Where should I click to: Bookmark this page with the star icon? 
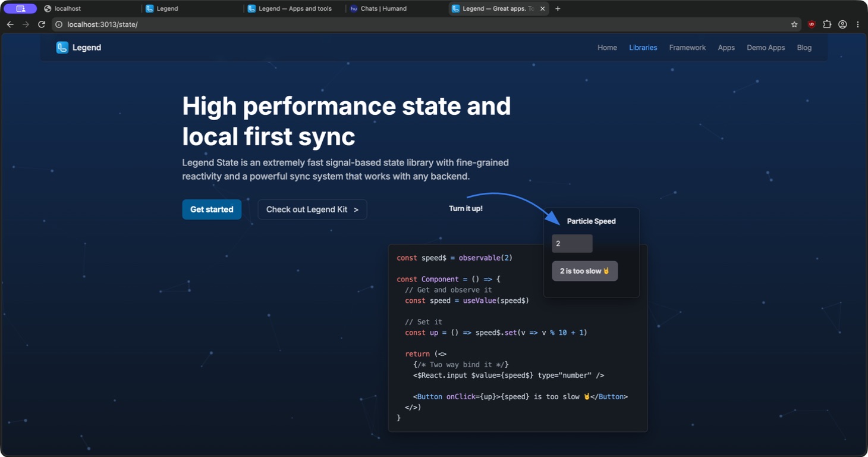(794, 24)
